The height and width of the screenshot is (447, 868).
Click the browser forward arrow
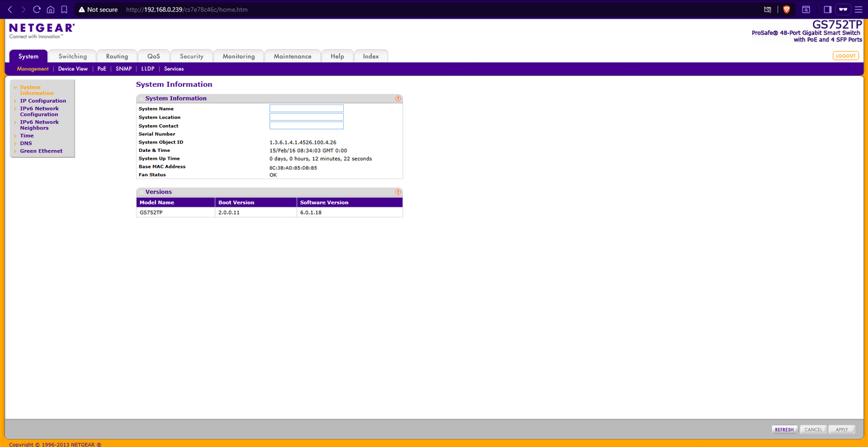[x=23, y=10]
